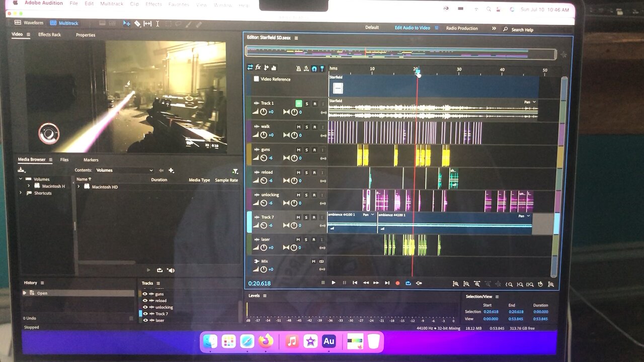Adjust Track 7 pan knob

294,225
